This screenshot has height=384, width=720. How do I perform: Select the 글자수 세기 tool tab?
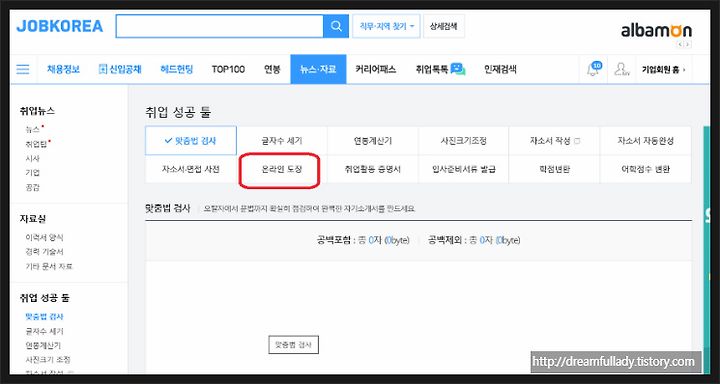point(282,141)
